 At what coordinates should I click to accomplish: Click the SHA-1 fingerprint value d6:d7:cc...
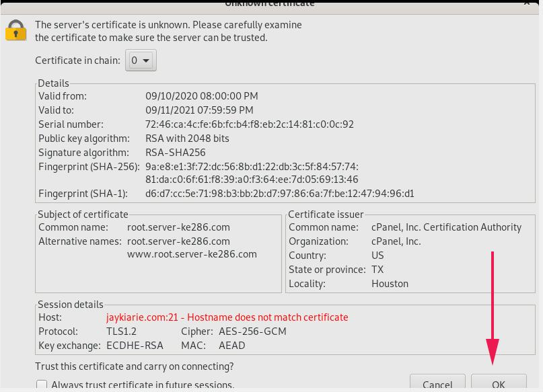tap(279, 194)
